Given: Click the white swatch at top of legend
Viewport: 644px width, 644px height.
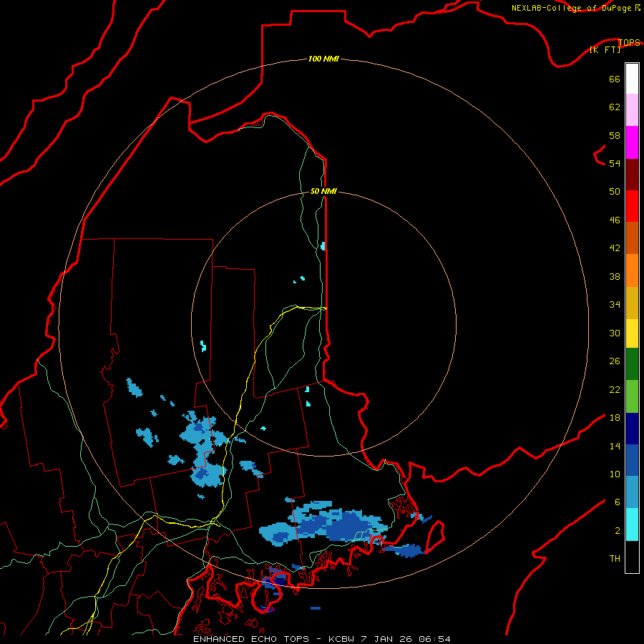Looking at the screenshot, I should pyautogui.click(x=632, y=79).
